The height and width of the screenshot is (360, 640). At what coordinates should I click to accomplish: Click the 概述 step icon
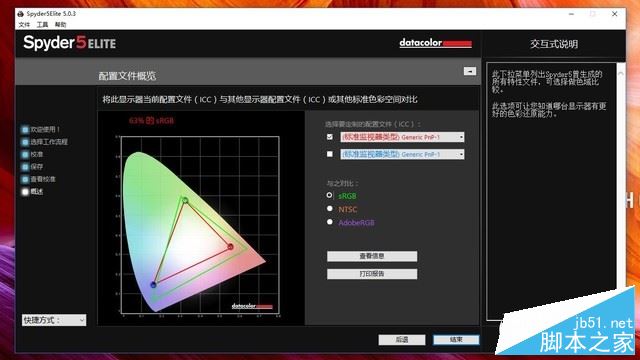pyautogui.click(x=25, y=191)
